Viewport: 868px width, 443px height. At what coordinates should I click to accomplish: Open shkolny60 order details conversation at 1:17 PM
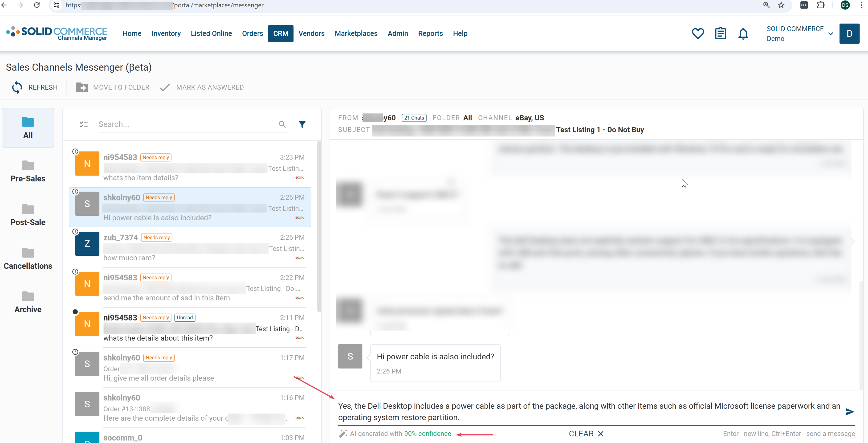coord(190,368)
